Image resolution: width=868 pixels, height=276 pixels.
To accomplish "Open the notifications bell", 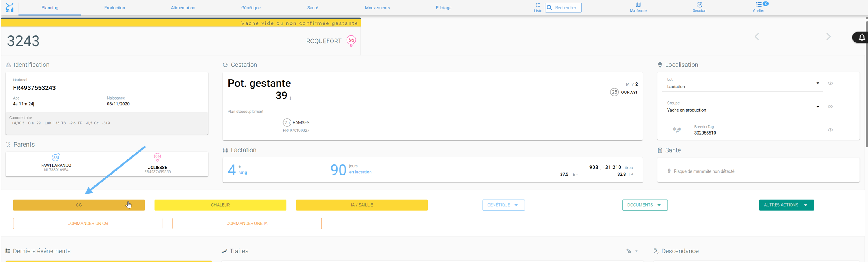I will 861,38.
